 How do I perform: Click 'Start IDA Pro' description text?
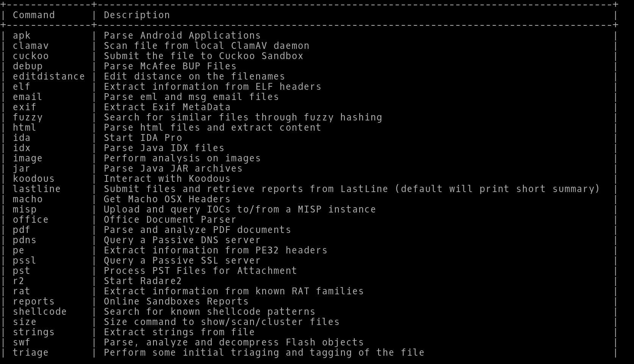(143, 138)
